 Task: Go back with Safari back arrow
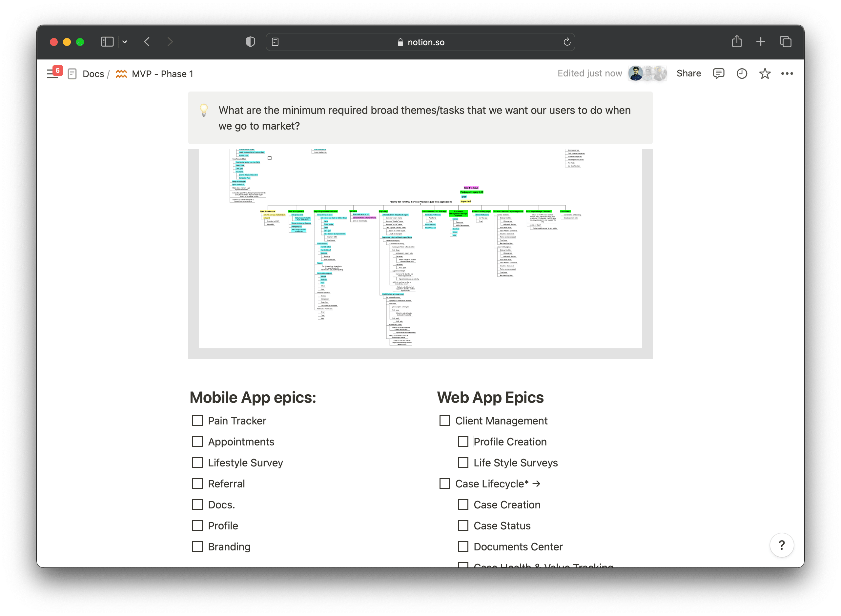point(147,42)
